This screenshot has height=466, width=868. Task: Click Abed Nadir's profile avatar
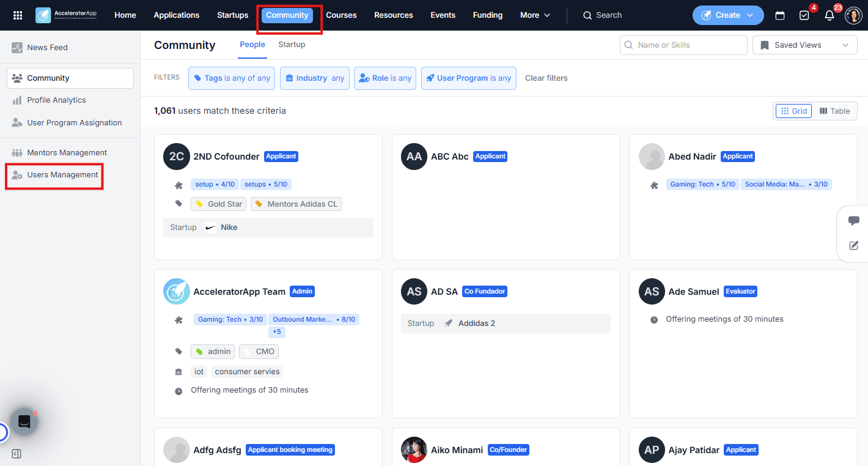coord(652,157)
